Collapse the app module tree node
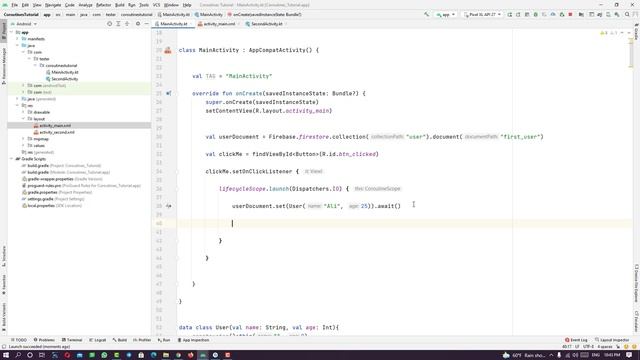Screen dimensions: 640x360 12,32
